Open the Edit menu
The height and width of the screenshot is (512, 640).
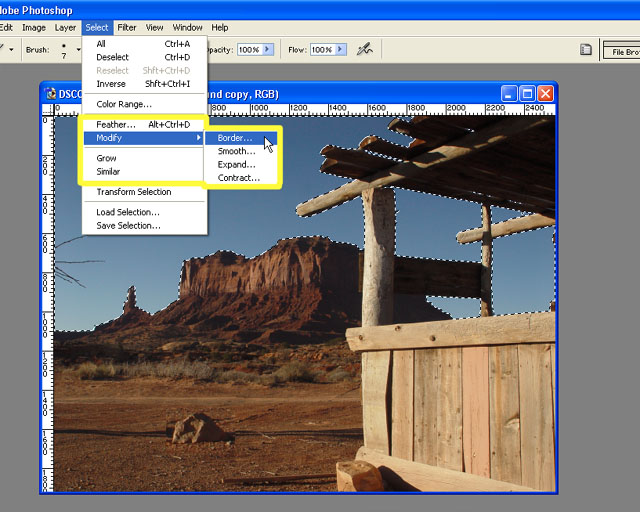tap(6, 27)
